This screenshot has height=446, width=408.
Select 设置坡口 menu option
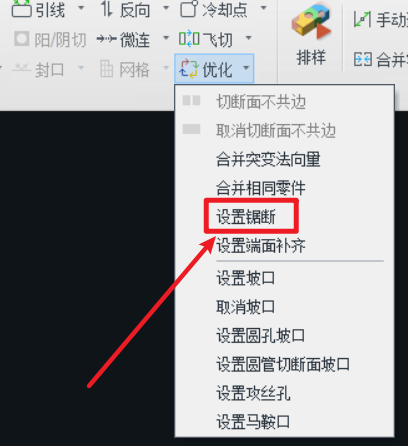245,278
